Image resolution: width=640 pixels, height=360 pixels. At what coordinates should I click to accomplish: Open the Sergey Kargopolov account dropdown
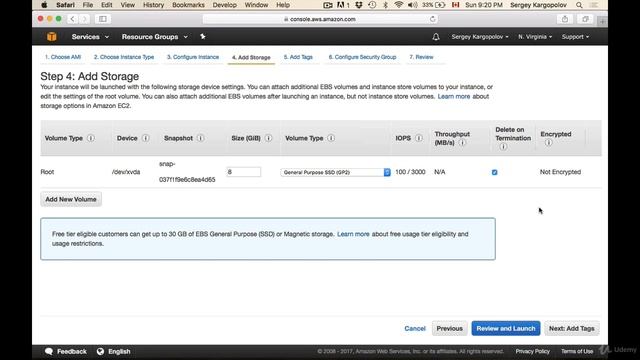click(x=480, y=37)
